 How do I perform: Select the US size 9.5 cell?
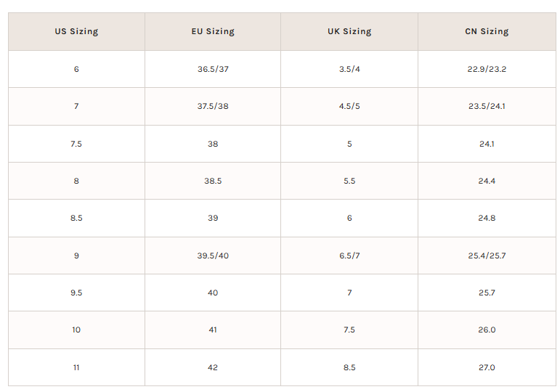pos(76,293)
